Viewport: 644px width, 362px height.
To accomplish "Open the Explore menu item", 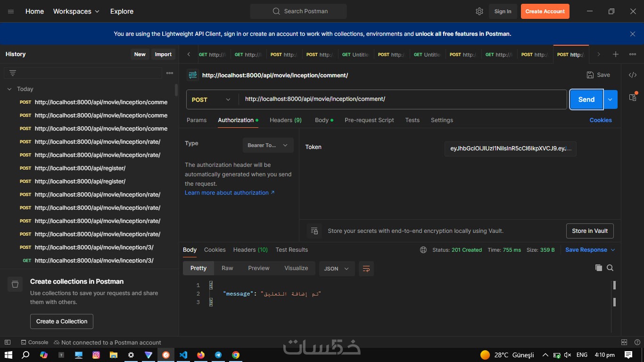I will [x=122, y=11].
